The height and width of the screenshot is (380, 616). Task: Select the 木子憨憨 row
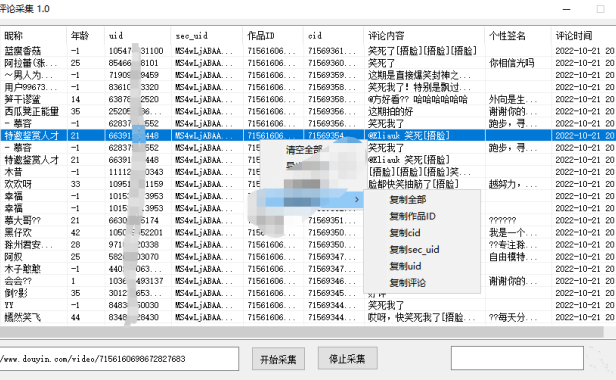coord(308,269)
